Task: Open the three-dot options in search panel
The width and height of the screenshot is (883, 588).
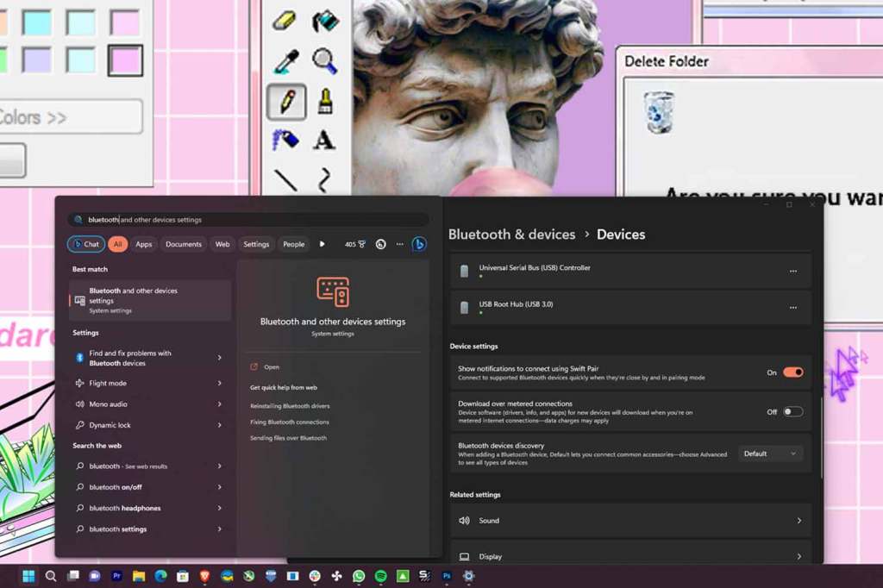Action: point(400,244)
